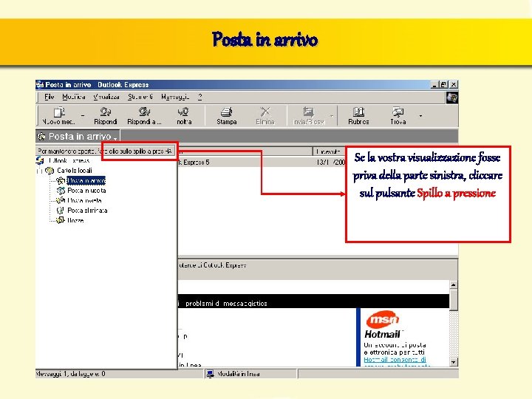Collapse the Cartelle locali tree node
The image size is (532, 399).
coord(40,171)
